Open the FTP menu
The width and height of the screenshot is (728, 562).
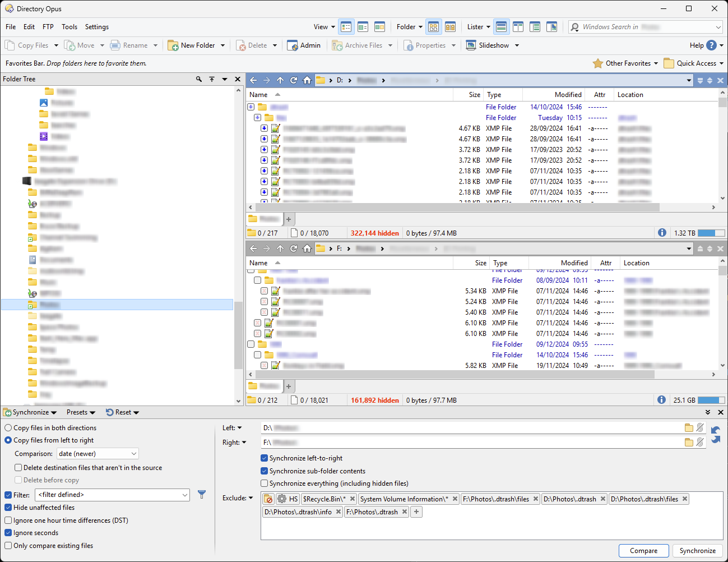[x=48, y=27]
